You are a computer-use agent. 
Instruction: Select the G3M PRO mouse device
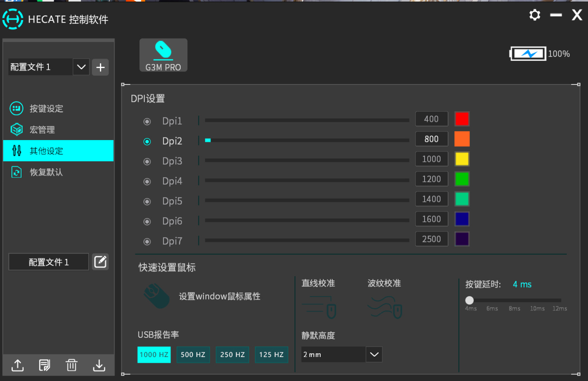(x=163, y=55)
